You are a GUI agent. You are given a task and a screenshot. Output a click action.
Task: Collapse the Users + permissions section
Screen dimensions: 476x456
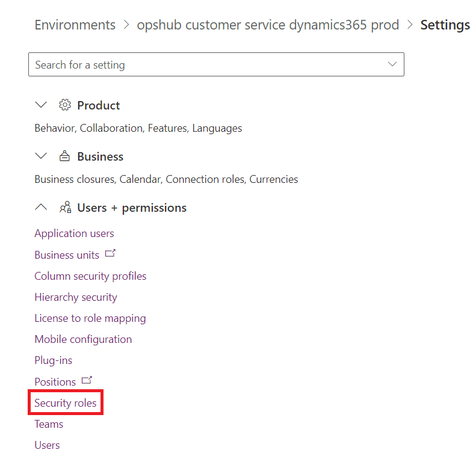pyautogui.click(x=41, y=208)
